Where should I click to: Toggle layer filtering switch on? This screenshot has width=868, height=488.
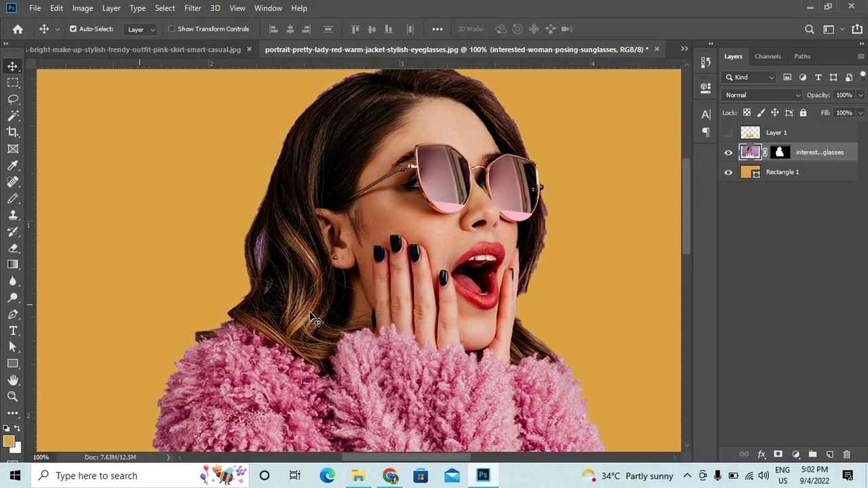863,76
